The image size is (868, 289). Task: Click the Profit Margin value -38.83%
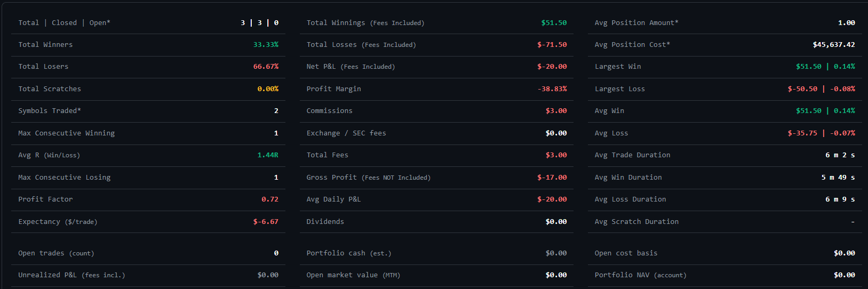click(552, 89)
